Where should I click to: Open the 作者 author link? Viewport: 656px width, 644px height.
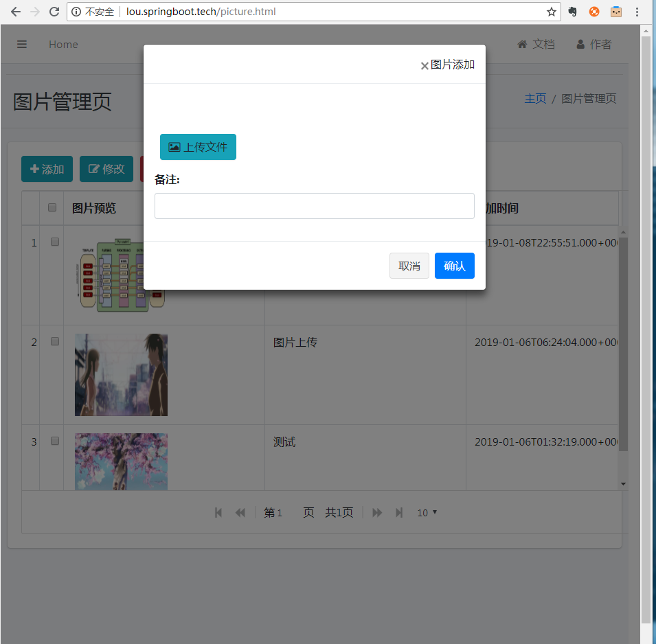coord(593,45)
